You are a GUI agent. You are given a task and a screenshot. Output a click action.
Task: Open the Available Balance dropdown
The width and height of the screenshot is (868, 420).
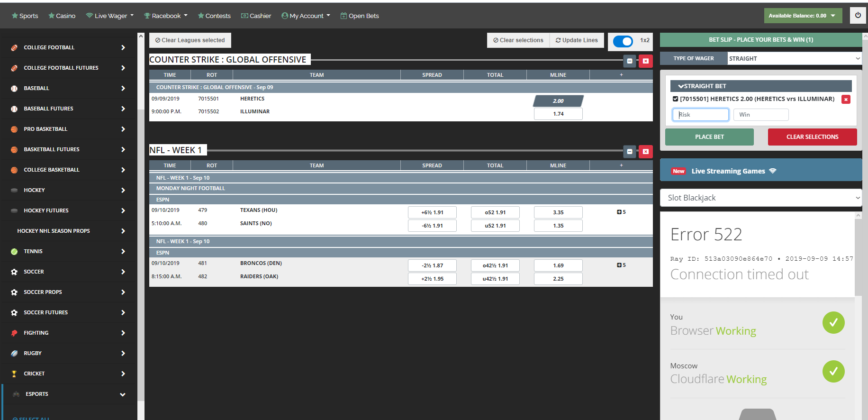click(803, 16)
